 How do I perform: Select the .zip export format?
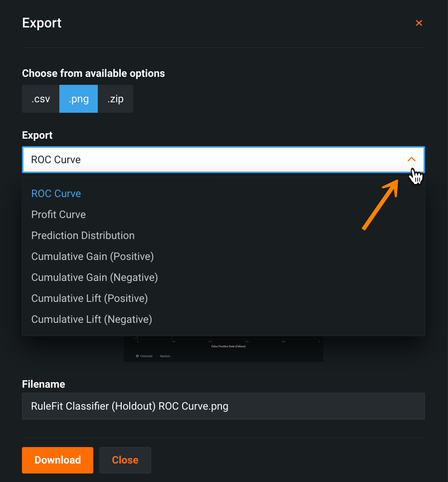[115, 99]
